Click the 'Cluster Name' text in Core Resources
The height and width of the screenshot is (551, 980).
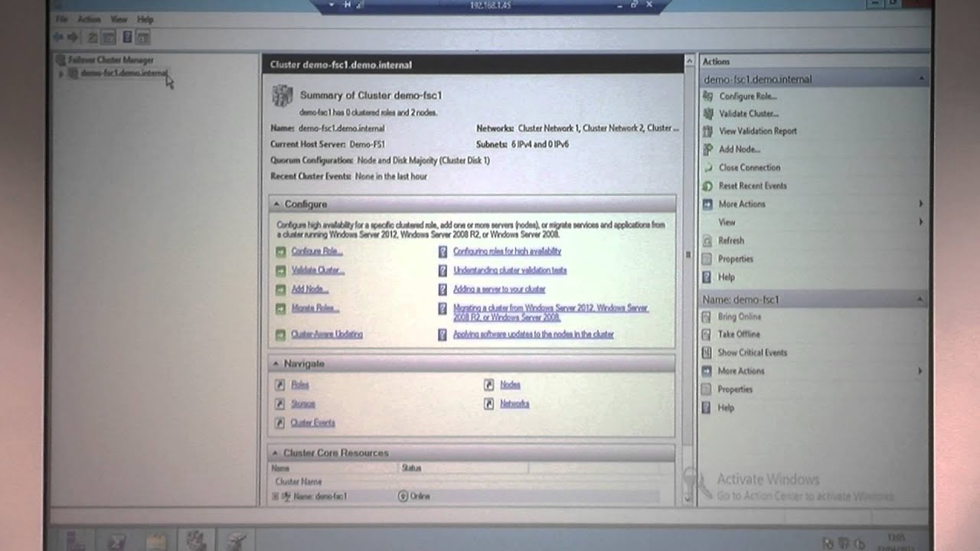[299, 482]
